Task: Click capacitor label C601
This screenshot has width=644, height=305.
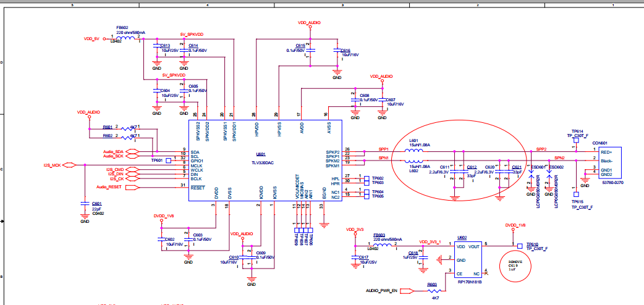Action: pos(97,204)
